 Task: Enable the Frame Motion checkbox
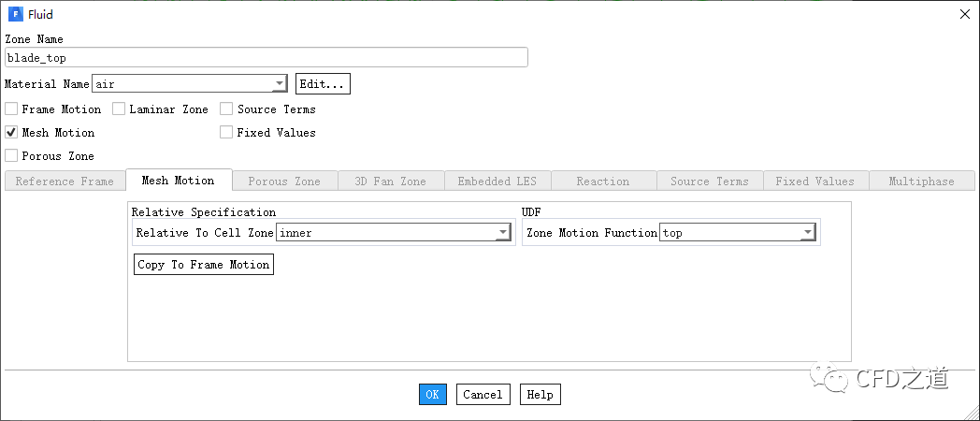point(11,109)
